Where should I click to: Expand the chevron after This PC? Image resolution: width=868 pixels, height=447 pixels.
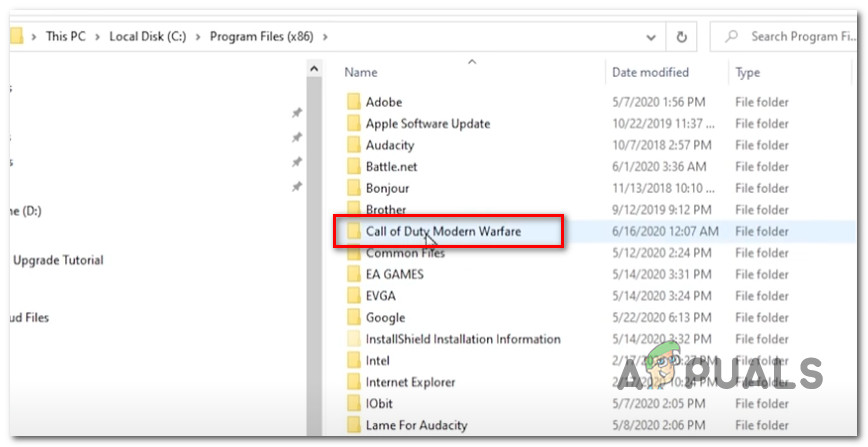(x=97, y=37)
